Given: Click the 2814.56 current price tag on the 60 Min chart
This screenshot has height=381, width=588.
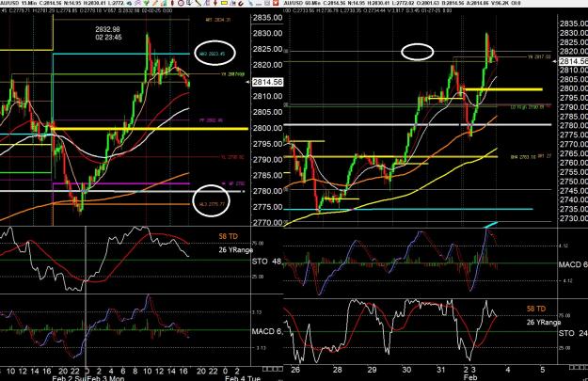Looking at the screenshot, I should (x=573, y=61).
